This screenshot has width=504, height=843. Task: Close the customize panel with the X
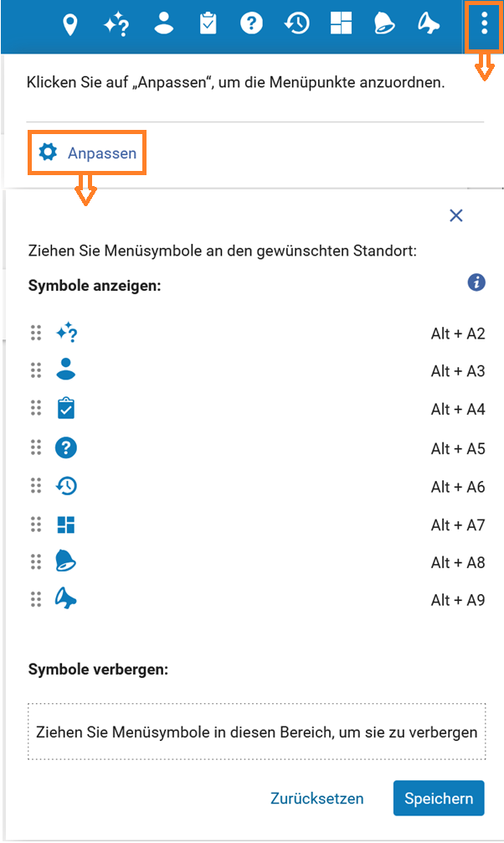point(456,215)
